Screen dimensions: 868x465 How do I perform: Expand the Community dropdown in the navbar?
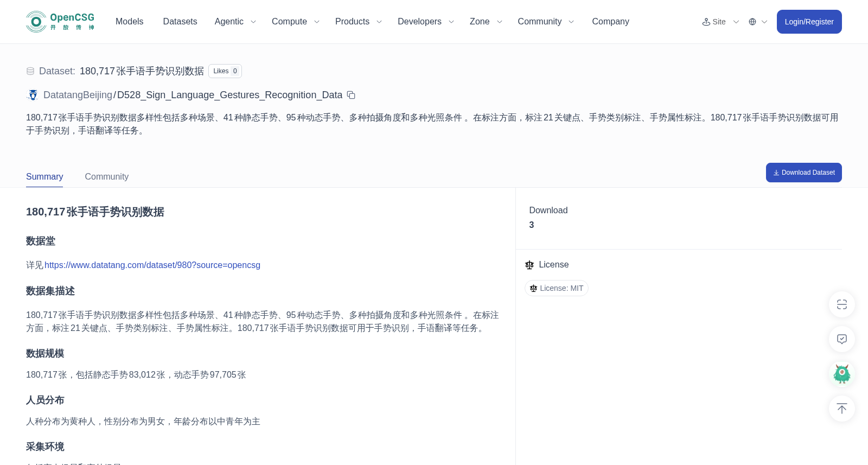[546, 22]
